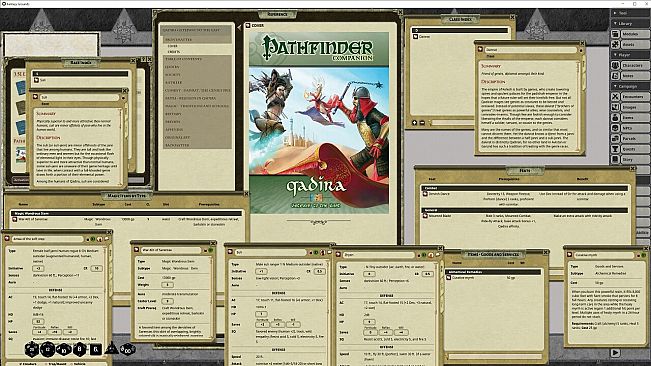The width and height of the screenshot is (651, 366).
Task: Select the d4 pyramid die
Action: pyautogui.click(x=111, y=348)
